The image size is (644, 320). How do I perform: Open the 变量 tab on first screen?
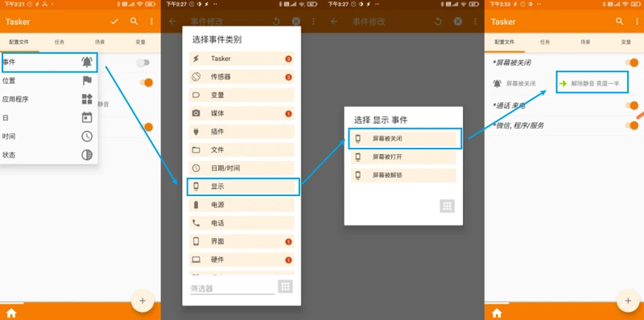[140, 43]
